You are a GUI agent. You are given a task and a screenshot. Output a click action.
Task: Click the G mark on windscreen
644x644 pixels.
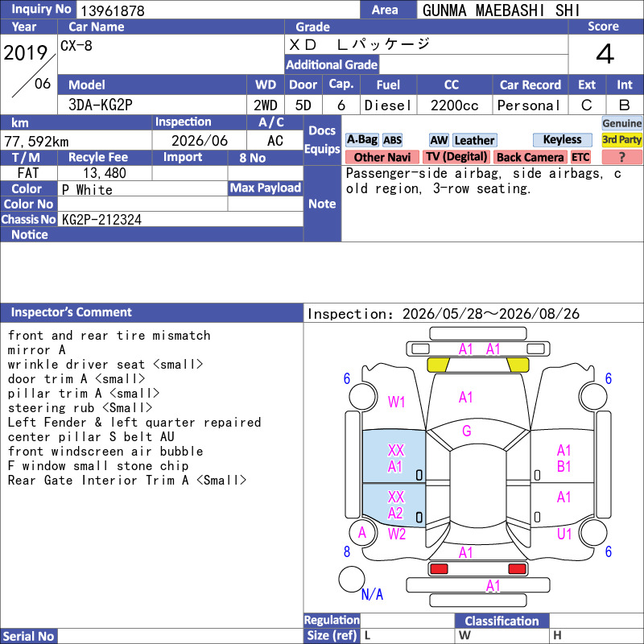click(467, 431)
